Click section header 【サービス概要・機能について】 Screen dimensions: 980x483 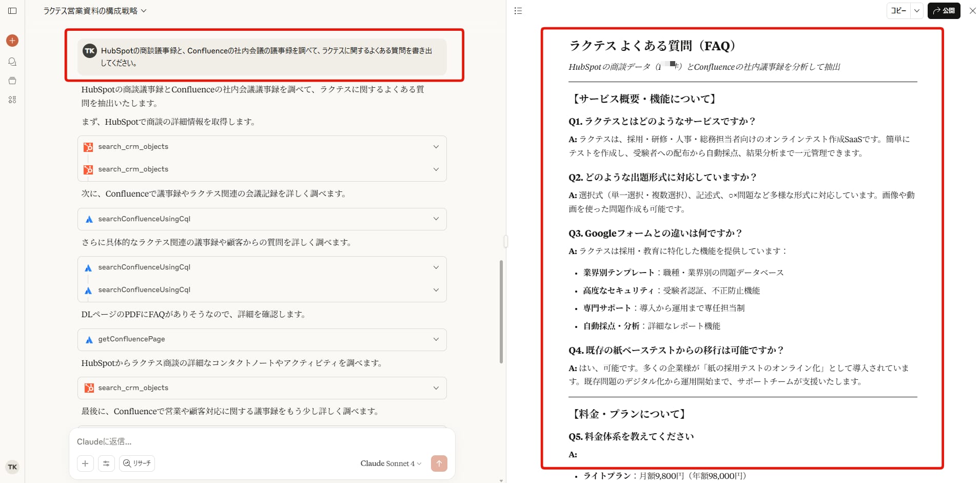click(x=644, y=99)
